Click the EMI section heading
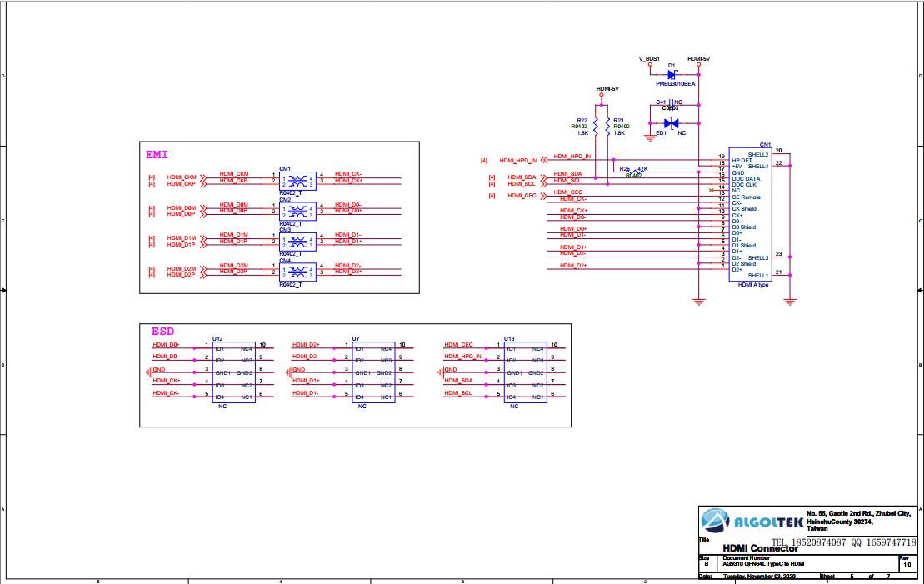Image resolution: width=924 pixels, height=584 pixels. click(157, 155)
